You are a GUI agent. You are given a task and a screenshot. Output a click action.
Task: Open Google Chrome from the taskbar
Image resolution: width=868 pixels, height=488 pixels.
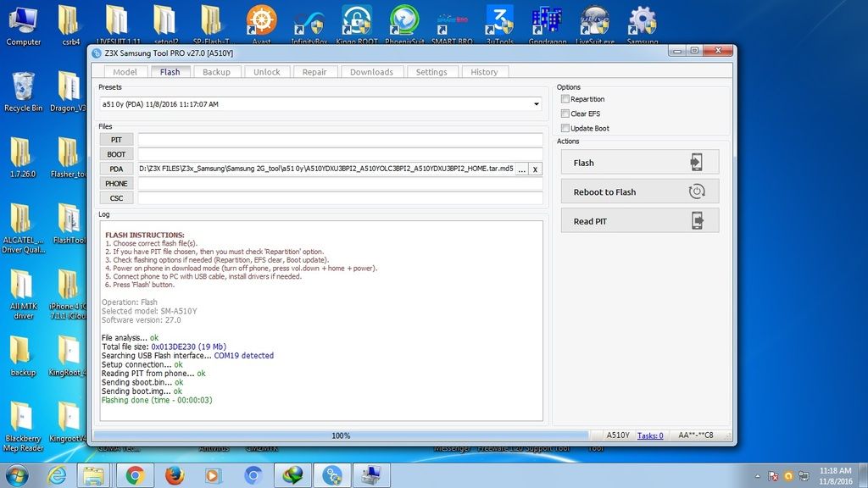click(x=133, y=475)
